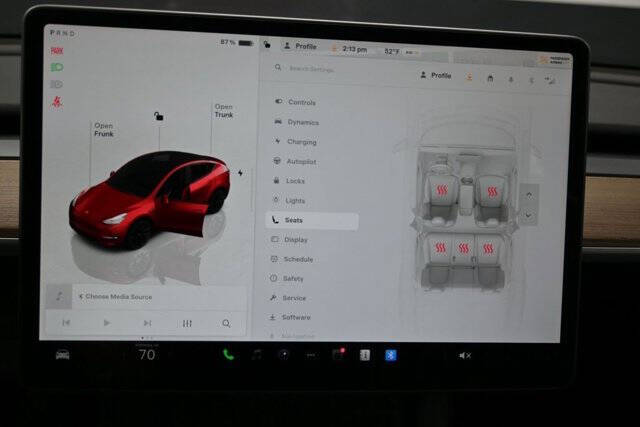Image resolution: width=640 pixels, height=427 pixels.
Task: Tap the 2:13 pm clock
Action: (355, 49)
